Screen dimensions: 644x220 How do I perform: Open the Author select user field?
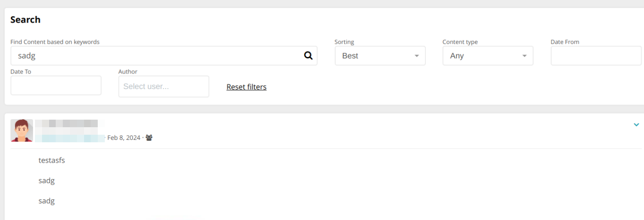click(x=164, y=87)
